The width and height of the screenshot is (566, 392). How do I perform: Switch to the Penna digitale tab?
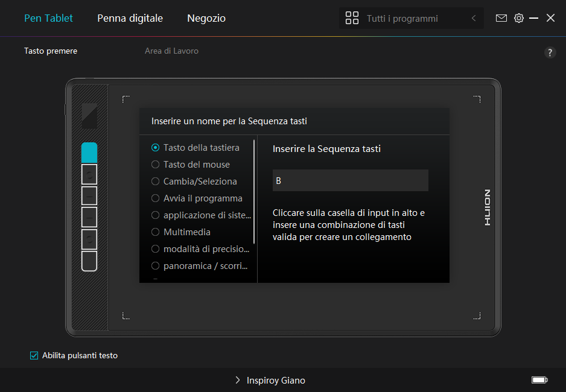[x=130, y=18]
